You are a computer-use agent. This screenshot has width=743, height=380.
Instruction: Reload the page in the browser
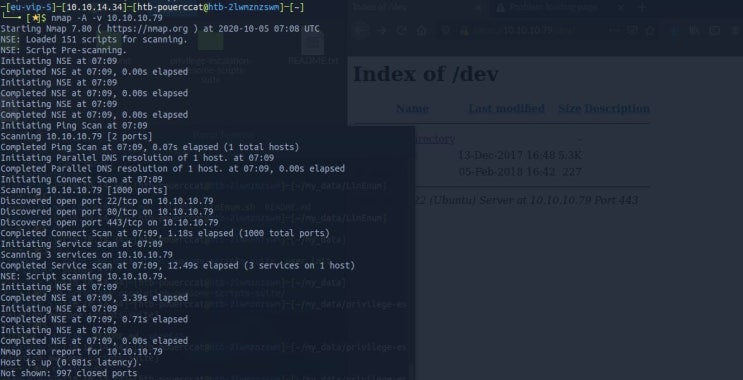click(x=402, y=31)
